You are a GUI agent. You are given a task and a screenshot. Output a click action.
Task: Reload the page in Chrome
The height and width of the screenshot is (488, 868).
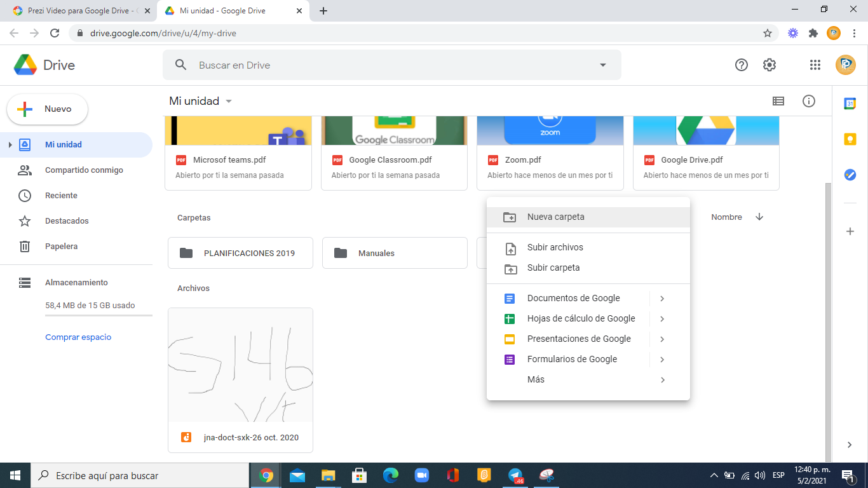tap(55, 33)
